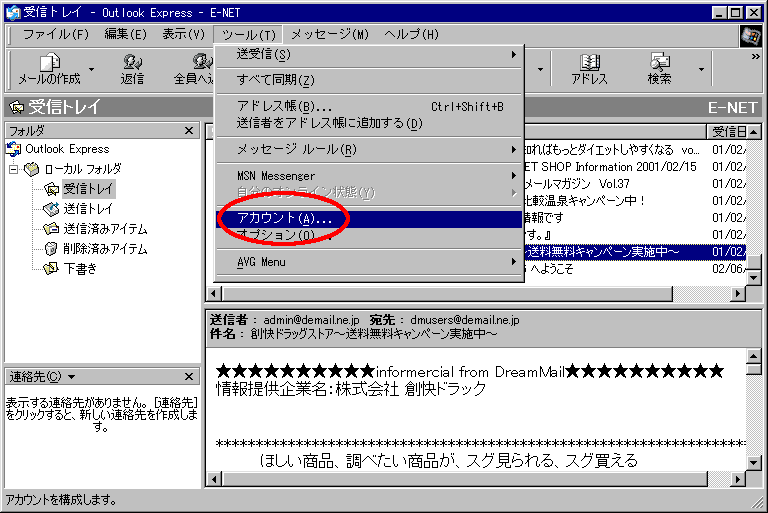Select the 削除済みアイテム deleted items icon
768x513 pixels.
[x=51, y=249]
